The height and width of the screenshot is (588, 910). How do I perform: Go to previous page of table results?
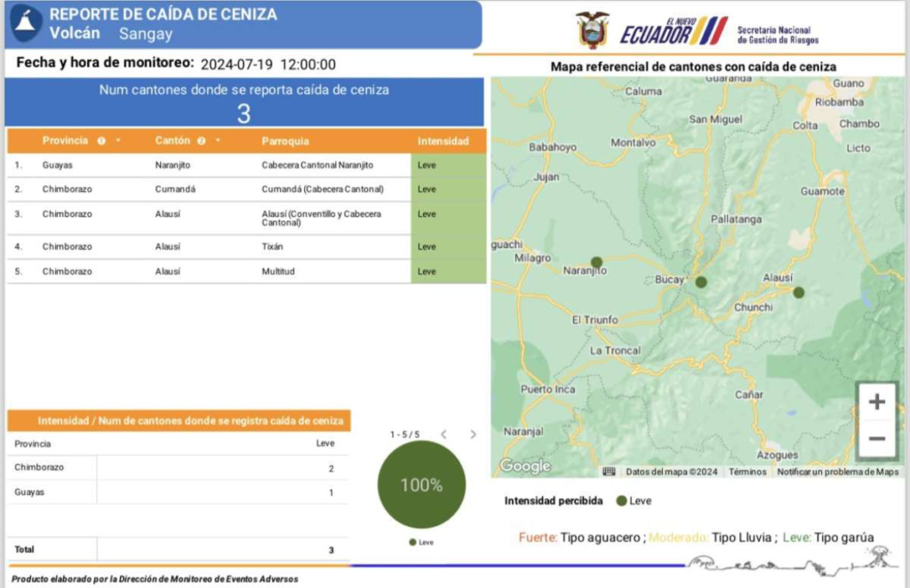pos(443,434)
